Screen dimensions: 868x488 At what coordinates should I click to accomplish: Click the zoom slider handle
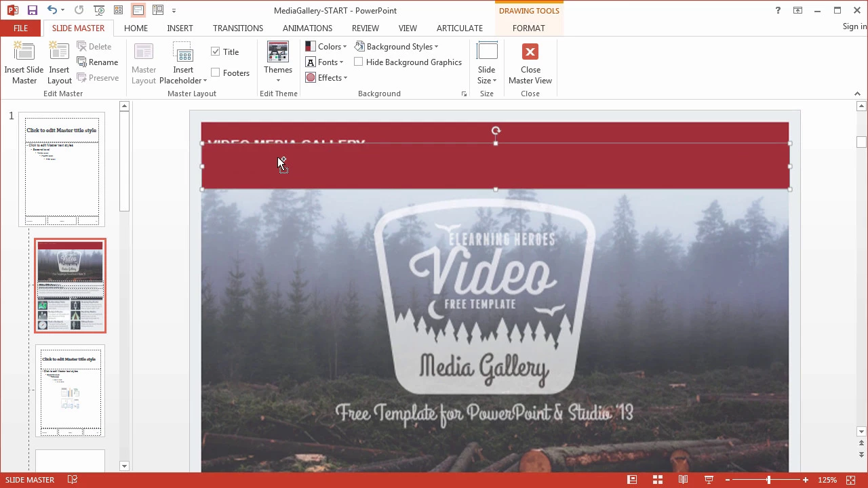(x=769, y=480)
